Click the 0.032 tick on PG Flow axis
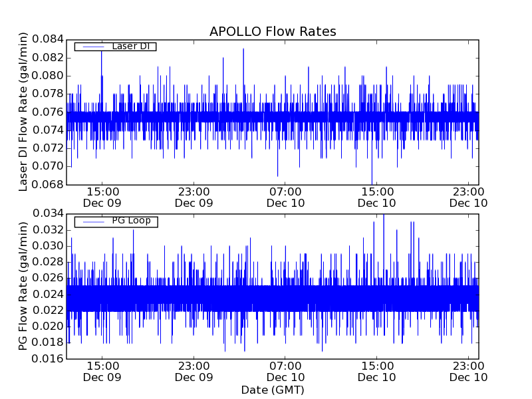The width and height of the screenshot is (532, 399). [x=48, y=230]
